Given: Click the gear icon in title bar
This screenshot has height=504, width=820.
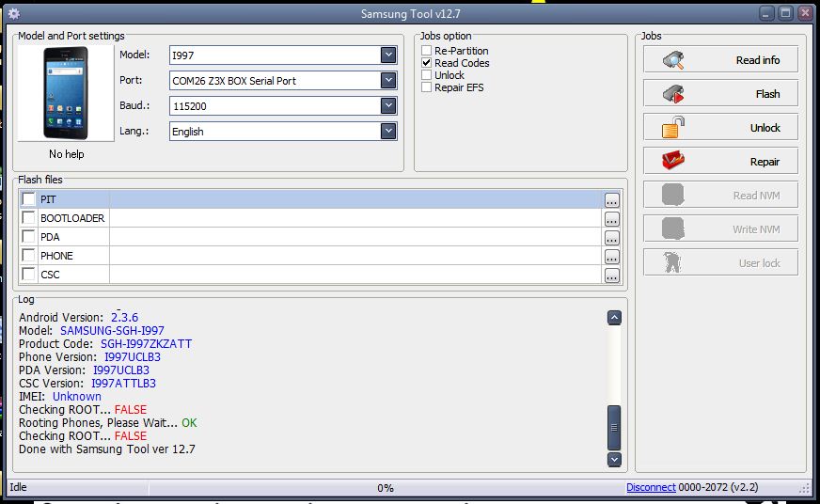Looking at the screenshot, I should [14, 13].
